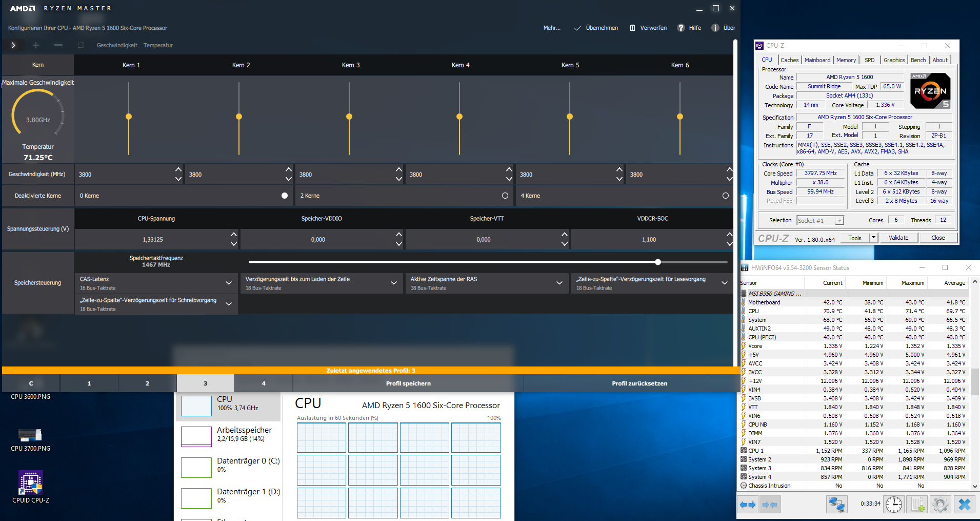Click the fan icon on CPU 1 row
Screen dimensions: 980x521
coord(744,451)
